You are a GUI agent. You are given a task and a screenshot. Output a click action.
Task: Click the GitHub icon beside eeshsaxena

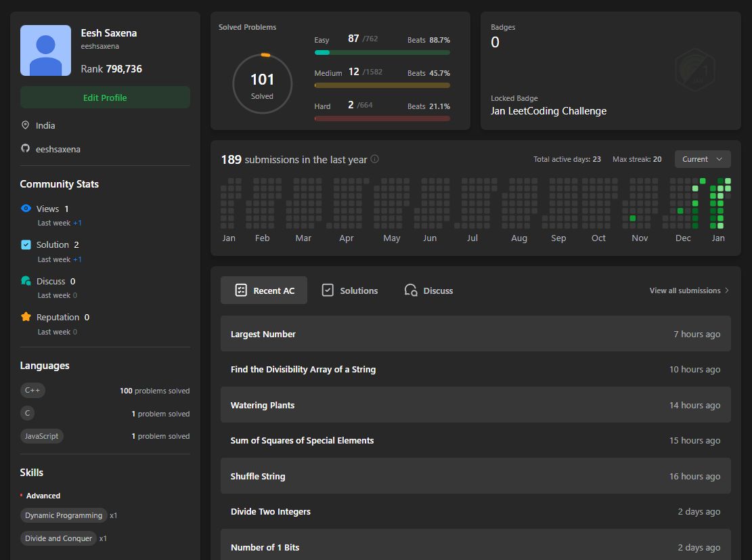point(26,148)
